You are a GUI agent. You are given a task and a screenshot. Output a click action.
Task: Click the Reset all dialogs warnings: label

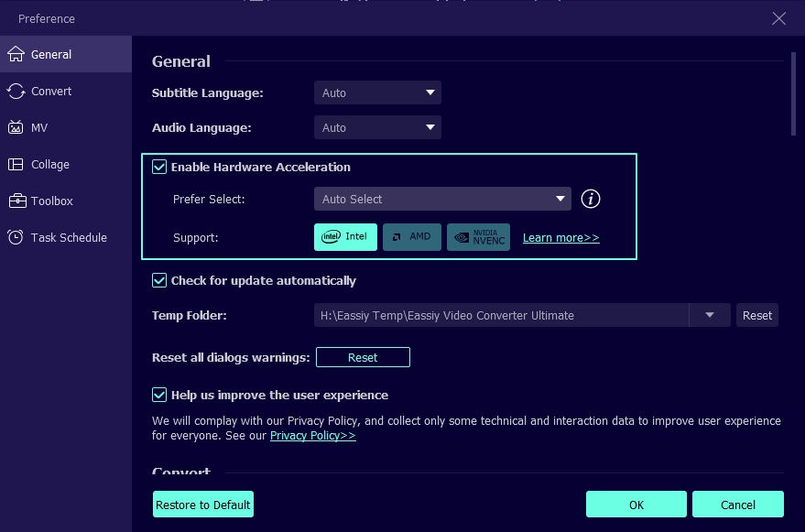pyautogui.click(x=231, y=357)
